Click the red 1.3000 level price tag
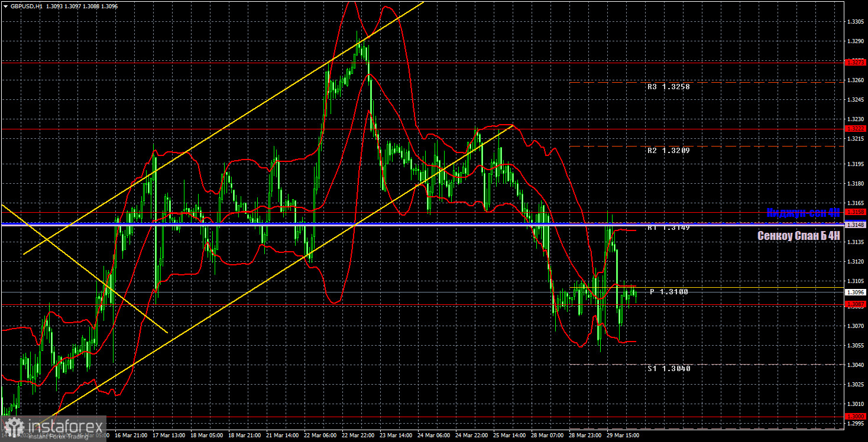868x442 pixels. 855,416
